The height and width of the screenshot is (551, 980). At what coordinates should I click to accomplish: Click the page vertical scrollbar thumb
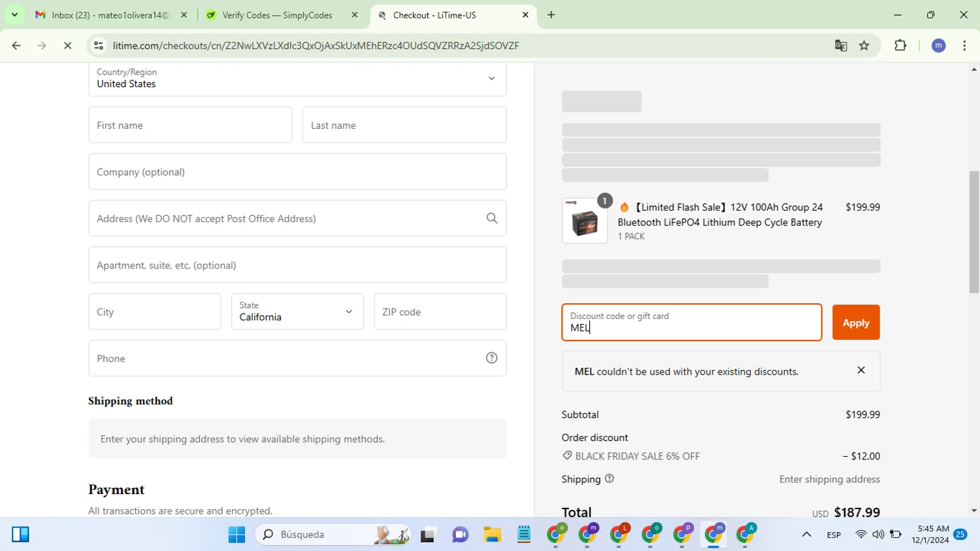[974, 232]
